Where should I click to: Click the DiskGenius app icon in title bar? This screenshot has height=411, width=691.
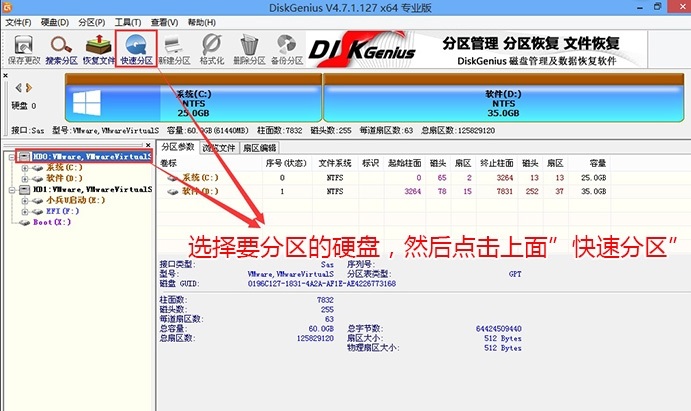(x=7, y=7)
